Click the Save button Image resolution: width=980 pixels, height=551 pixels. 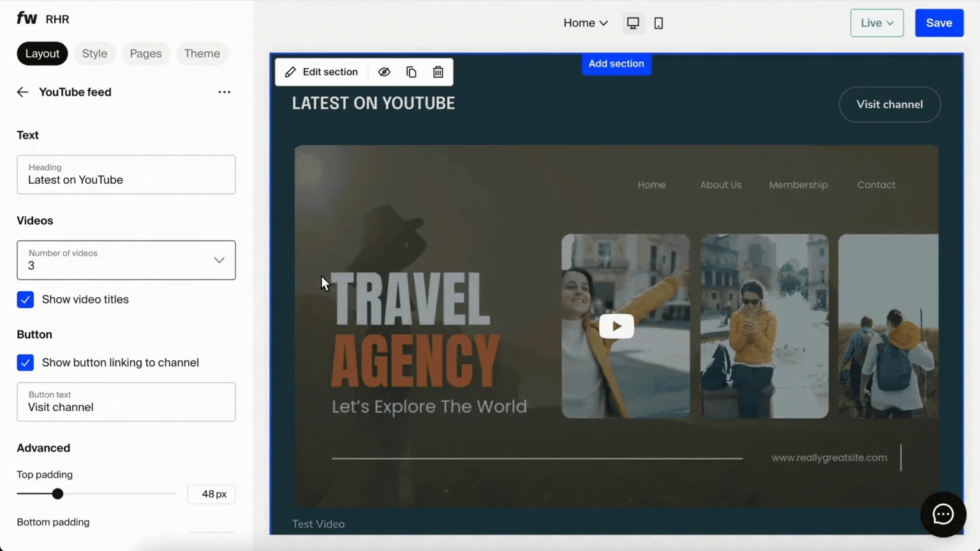pos(939,23)
